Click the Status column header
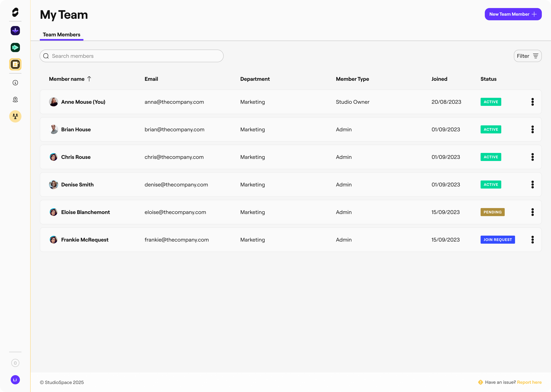Screen dimensions: 551x392 488,79
